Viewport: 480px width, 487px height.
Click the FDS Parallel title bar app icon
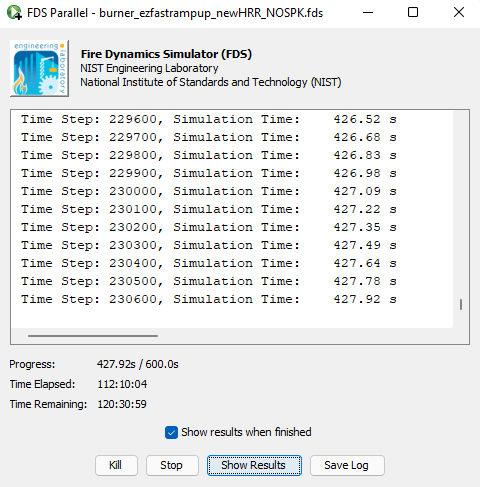coord(14,13)
